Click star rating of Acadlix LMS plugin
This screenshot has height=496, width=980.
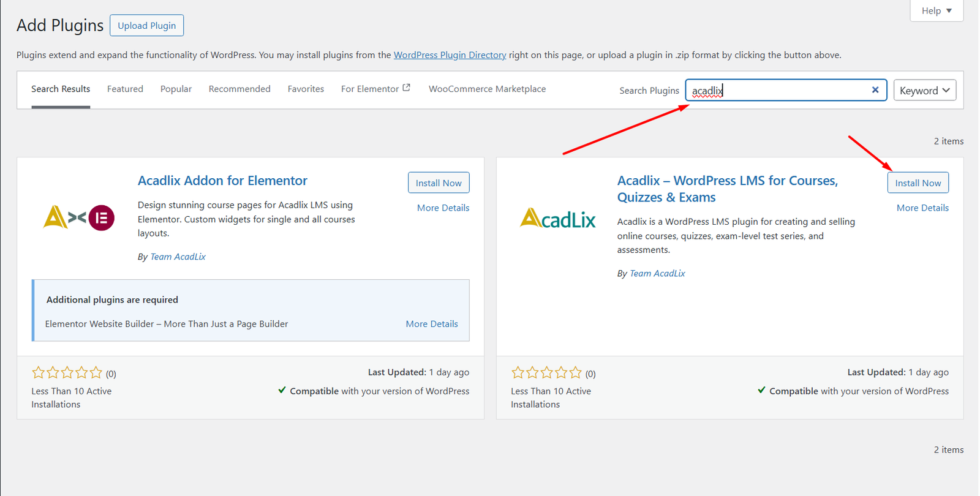pyautogui.click(x=546, y=373)
